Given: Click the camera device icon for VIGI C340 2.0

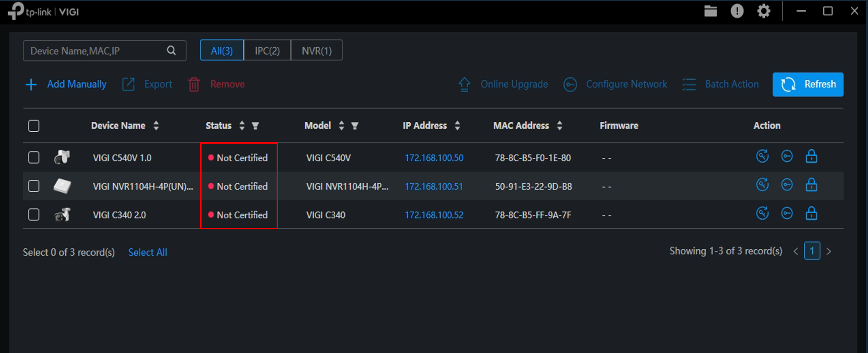Looking at the screenshot, I should click(x=62, y=215).
